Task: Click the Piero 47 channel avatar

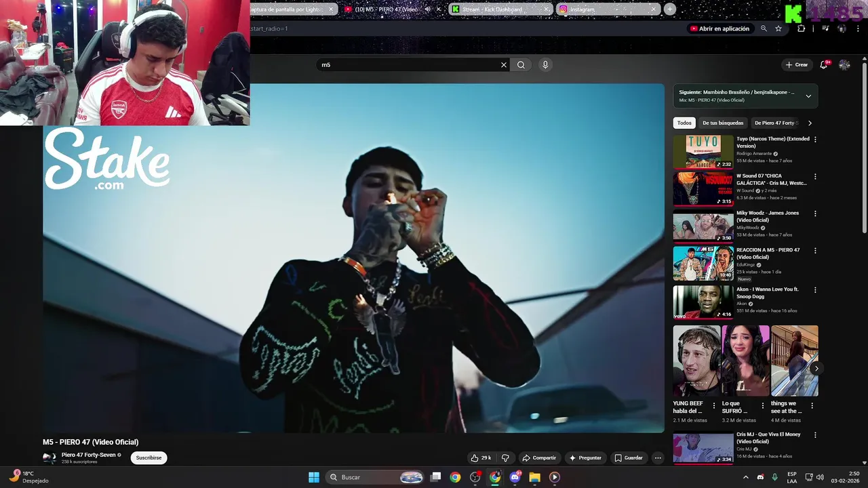Action: (50, 458)
